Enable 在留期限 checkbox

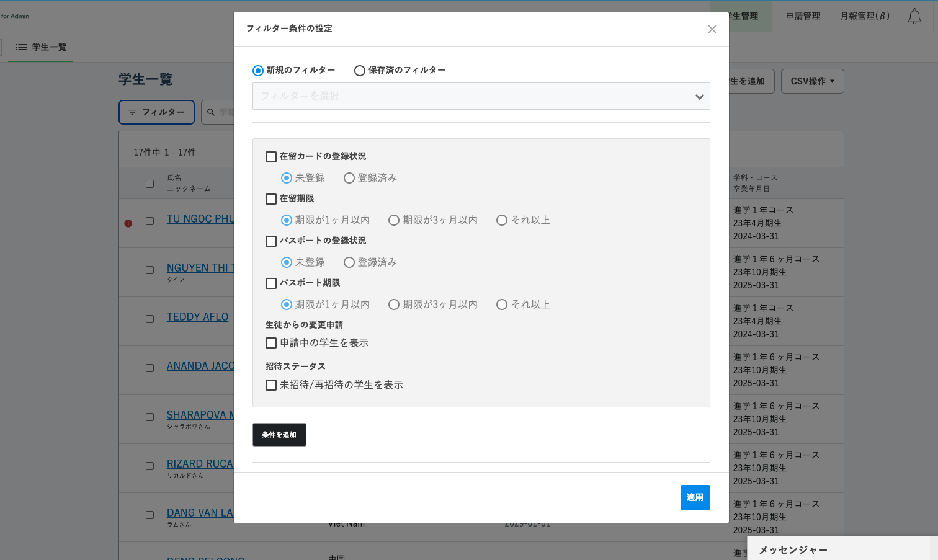(x=271, y=199)
